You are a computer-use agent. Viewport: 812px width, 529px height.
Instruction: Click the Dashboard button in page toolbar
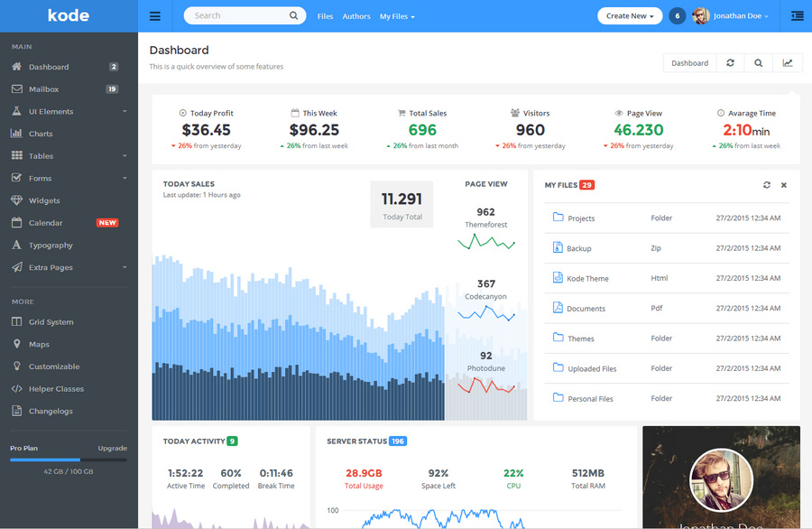click(690, 62)
